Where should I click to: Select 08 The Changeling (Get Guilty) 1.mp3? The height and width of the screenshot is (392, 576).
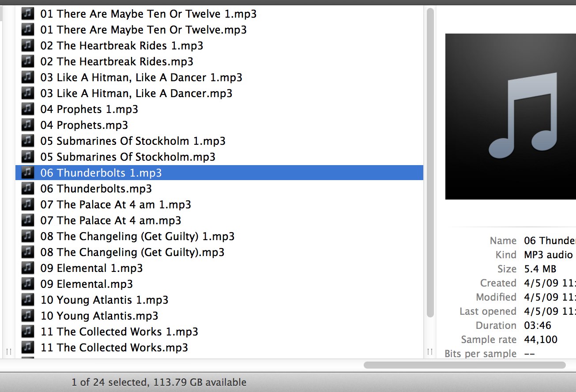(137, 237)
